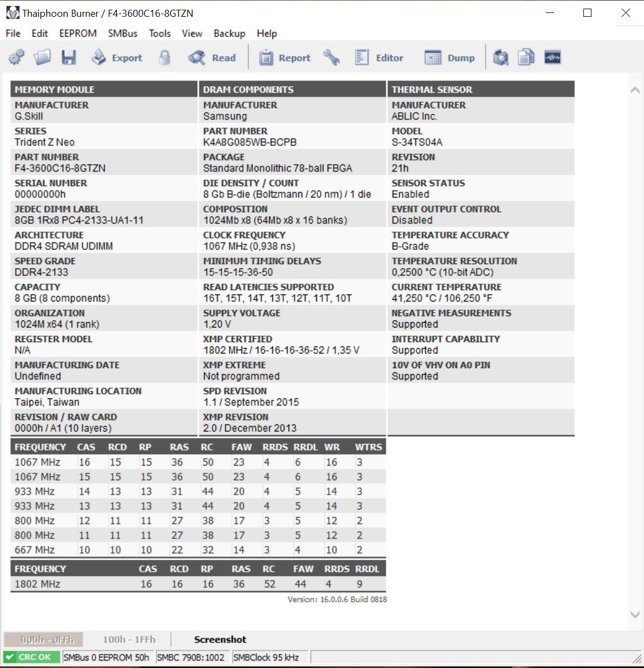Click thermal sensor model S-34TS04A
This screenshot has width=644, height=668.
(x=417, y=142)
